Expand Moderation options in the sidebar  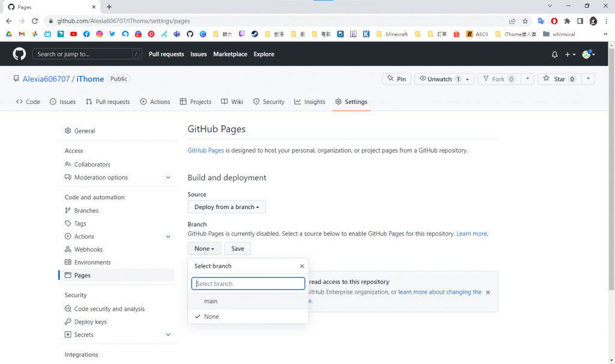click(x=168, y=177)
